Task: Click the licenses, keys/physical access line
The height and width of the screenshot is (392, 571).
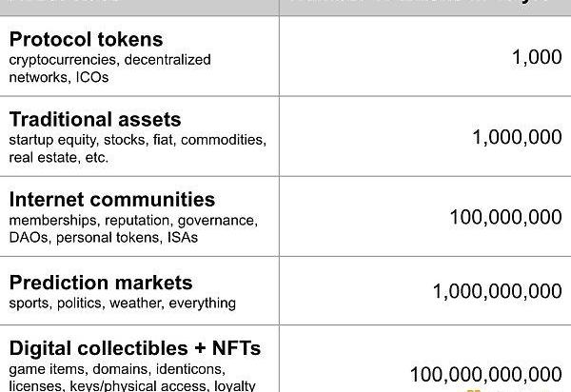Action: pyautogui.click(x=132, y=384)
